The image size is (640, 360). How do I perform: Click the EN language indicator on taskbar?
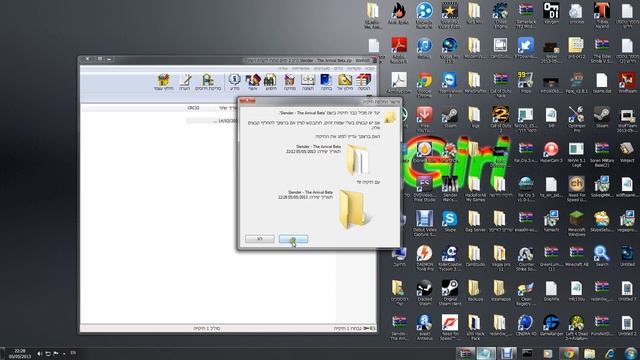(73, 353)
